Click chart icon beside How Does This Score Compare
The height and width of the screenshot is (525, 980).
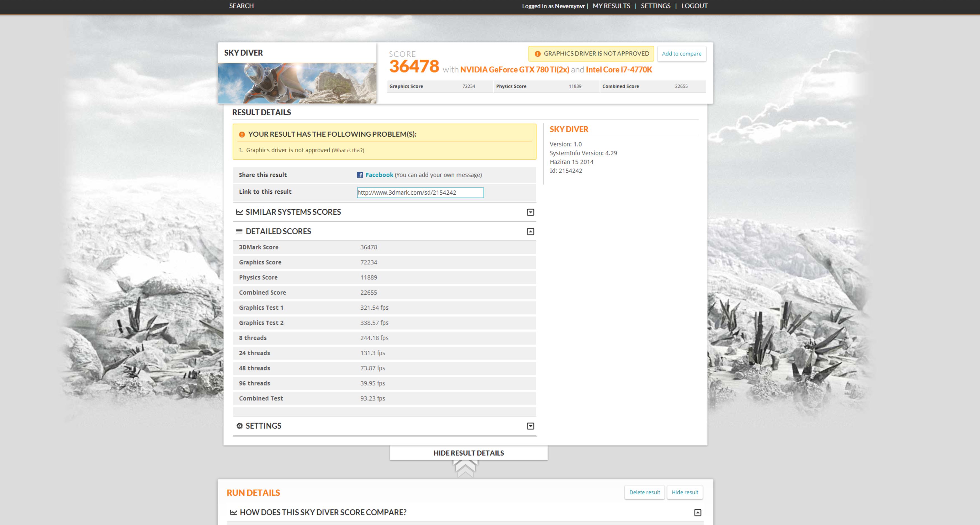tap(234, 512)
